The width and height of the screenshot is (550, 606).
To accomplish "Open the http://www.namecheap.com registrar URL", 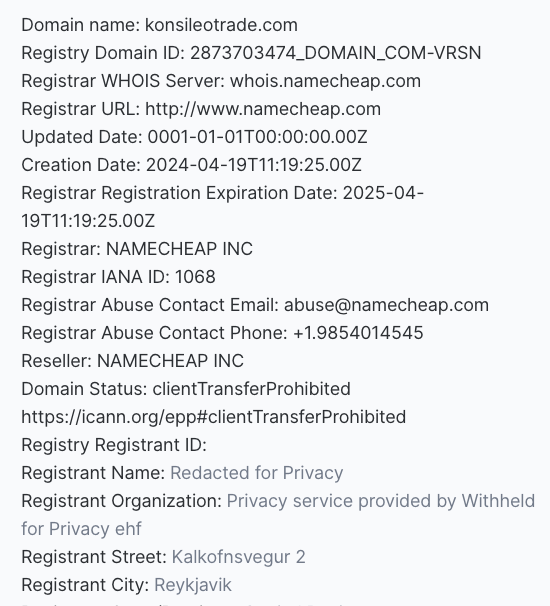I will pos(263,109).
